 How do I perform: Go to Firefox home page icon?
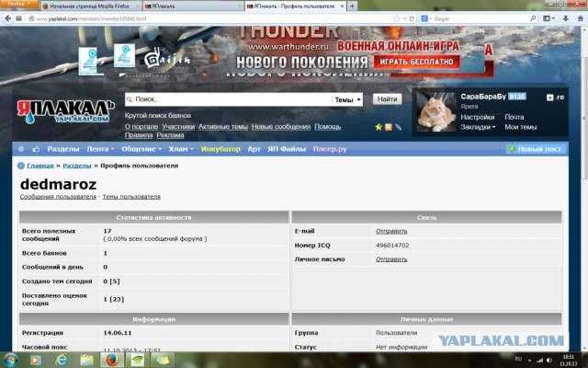click(580, 18)
